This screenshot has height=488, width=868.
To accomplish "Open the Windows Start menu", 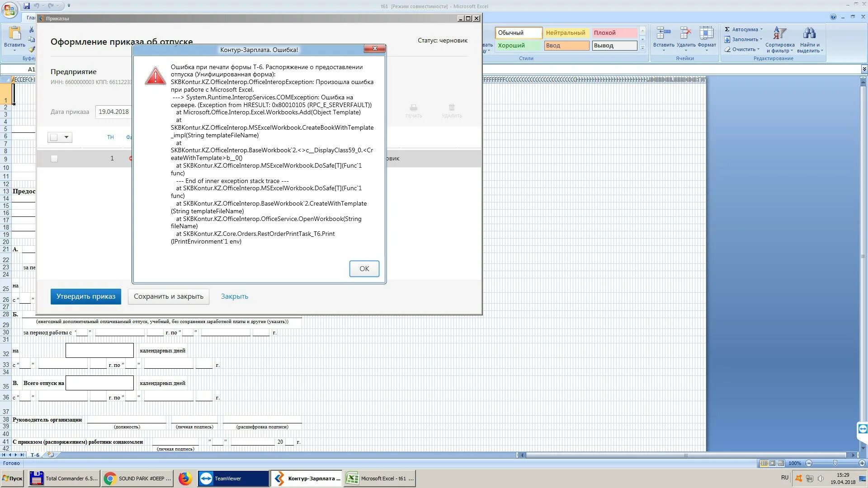I will 13,479.
